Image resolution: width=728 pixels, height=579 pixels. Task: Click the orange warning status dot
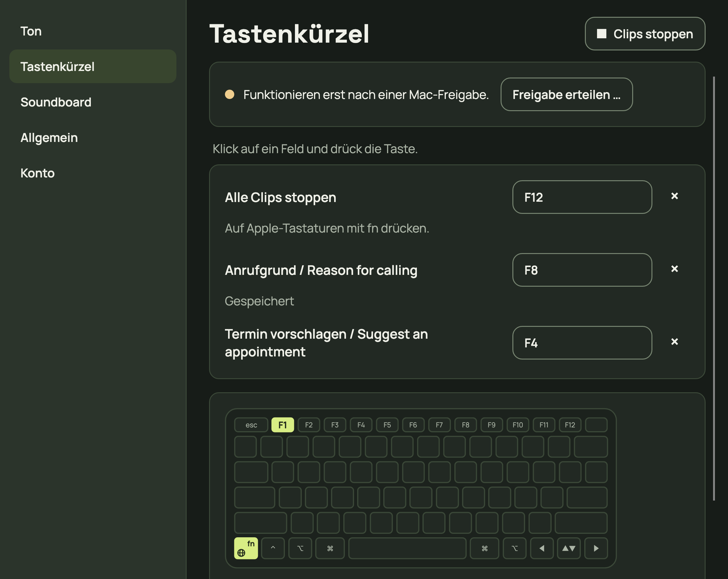click(x=230, y=94)
